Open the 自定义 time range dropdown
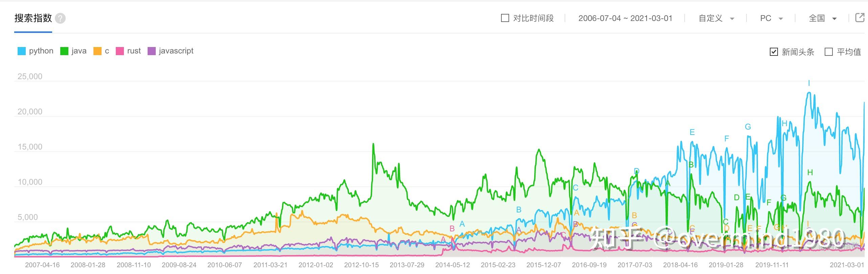Image resolution: width=868 pixels, height=274 pixels. [716, 18]
